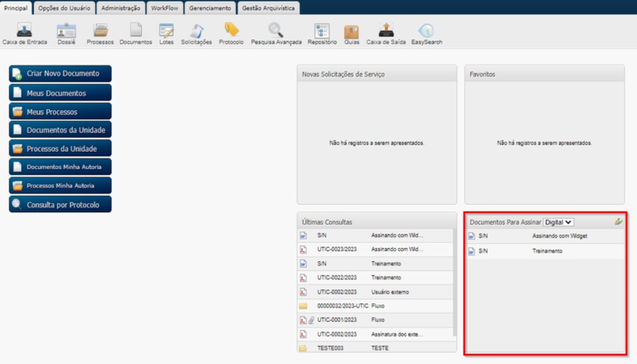Open the Administração tab
Viewport: 637px width, 364px height.
pos(120,8)
